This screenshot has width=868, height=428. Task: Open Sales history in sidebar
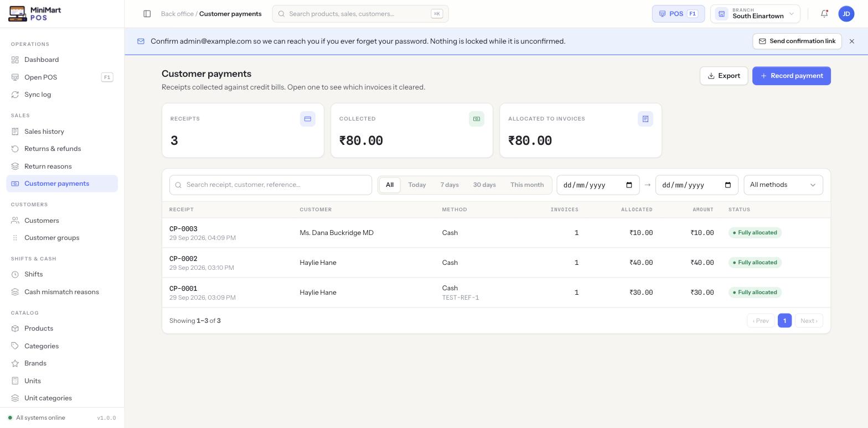coord(62,132)
